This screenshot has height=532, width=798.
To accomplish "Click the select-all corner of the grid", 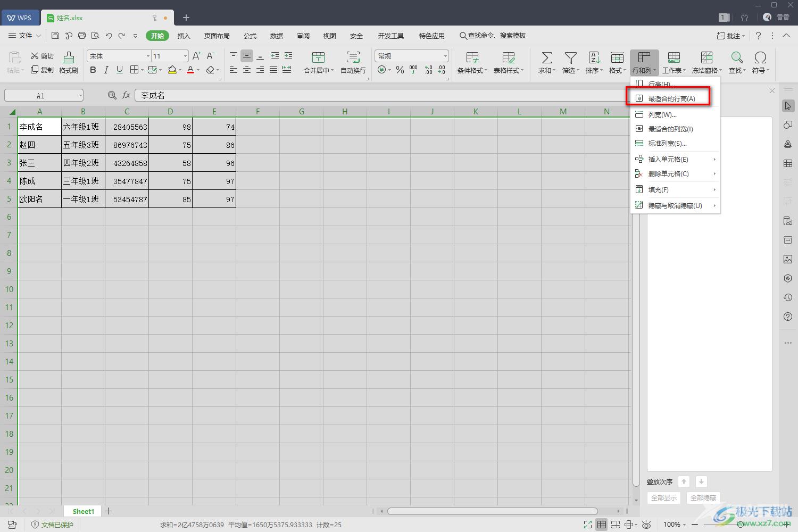I will (12, 111).
